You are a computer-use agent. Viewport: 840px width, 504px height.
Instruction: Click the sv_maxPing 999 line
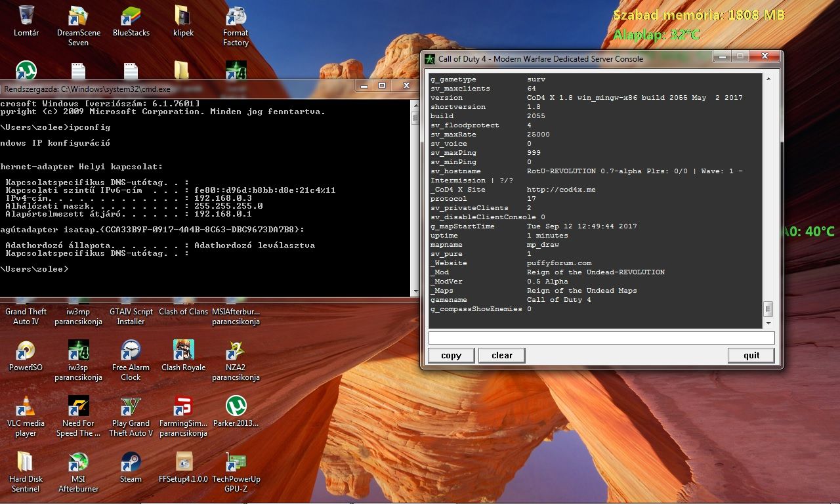point(486,153)
